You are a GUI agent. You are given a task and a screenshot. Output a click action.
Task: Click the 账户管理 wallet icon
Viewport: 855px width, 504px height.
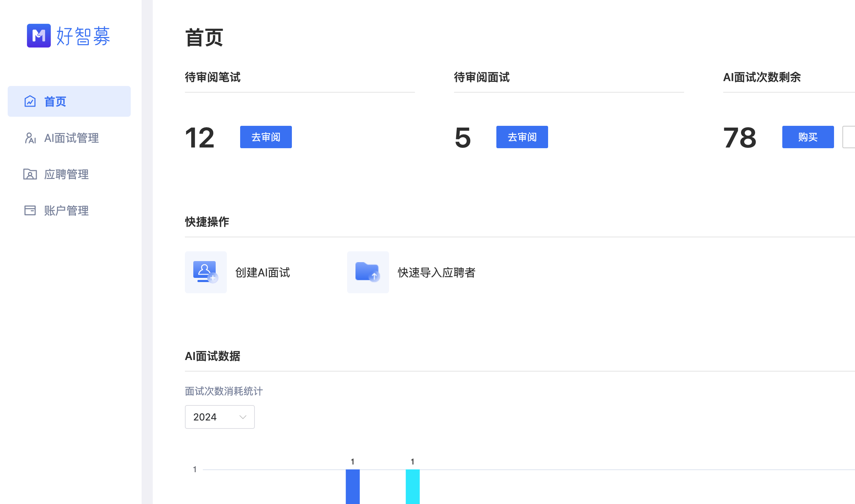pos(30,210)
